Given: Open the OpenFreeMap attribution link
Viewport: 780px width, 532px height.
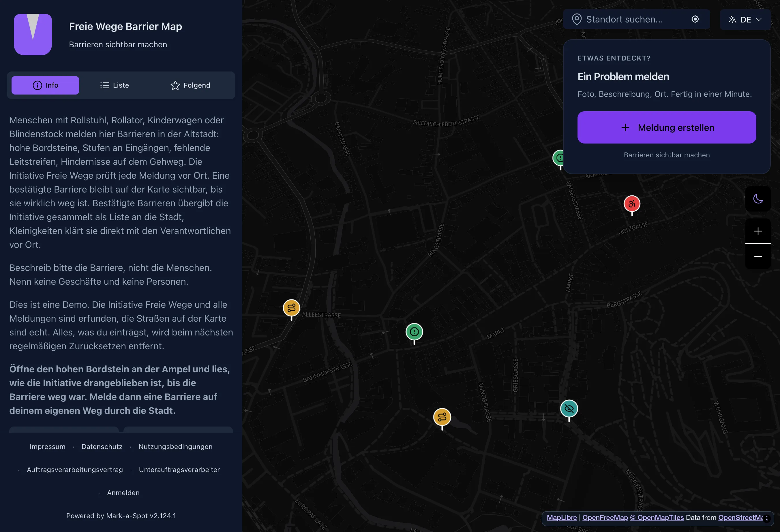Looking at the screenshot, I should click(x=605, y=518).
